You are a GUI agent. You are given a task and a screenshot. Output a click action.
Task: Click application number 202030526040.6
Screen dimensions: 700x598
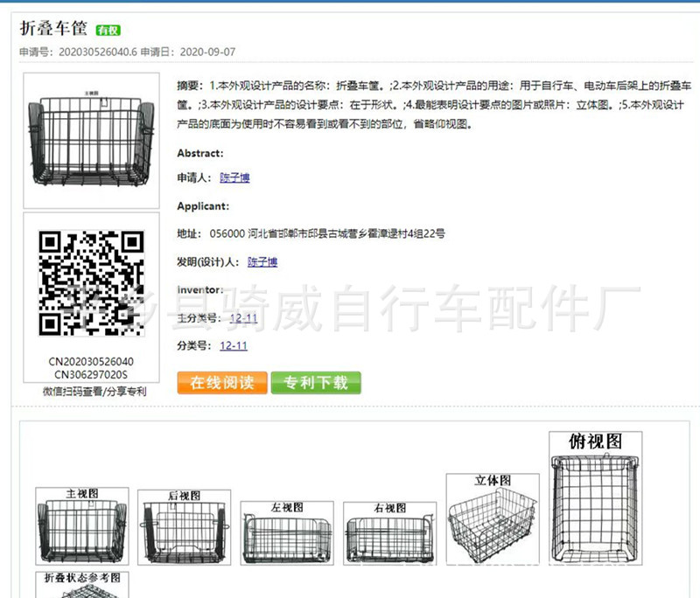pos(98,52)
